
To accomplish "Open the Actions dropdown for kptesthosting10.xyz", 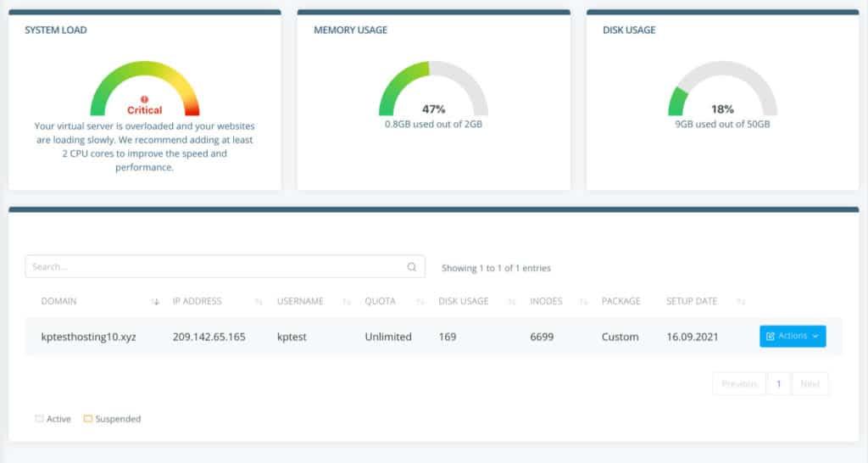I will click(793, 336).
